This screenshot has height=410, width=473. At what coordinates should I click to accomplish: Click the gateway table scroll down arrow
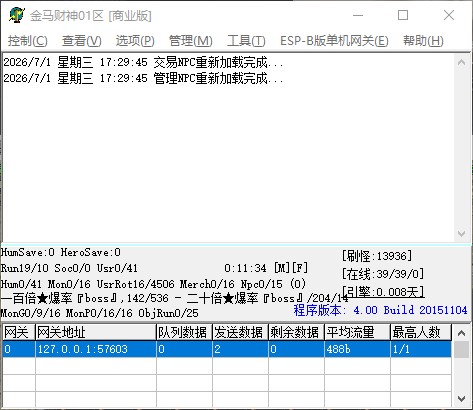462,398
